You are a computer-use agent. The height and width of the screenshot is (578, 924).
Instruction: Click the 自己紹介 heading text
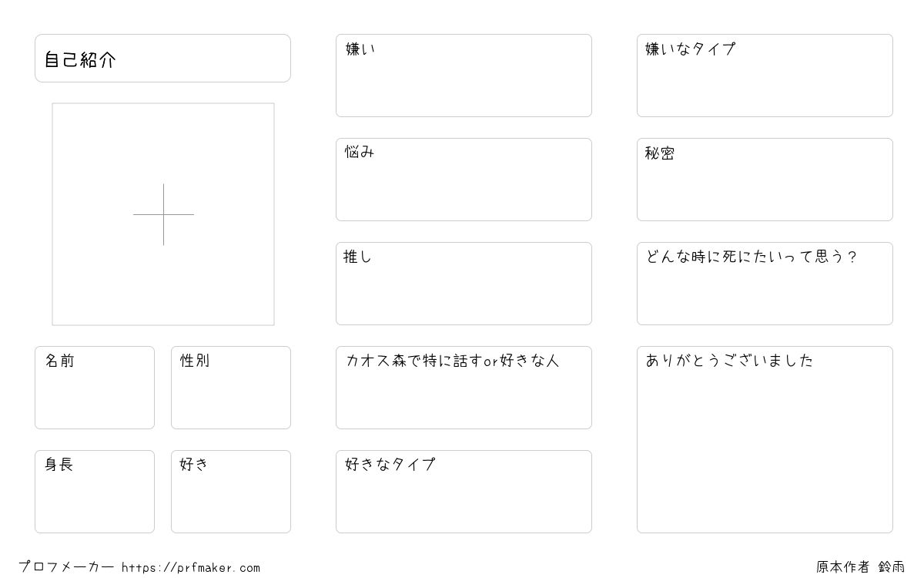pyautogui.click(x=80, y=60)
